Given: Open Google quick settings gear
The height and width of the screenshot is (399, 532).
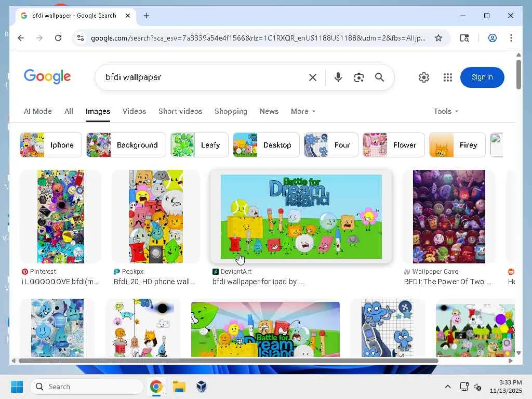Looking at the screenshot, I should point(423,77).
